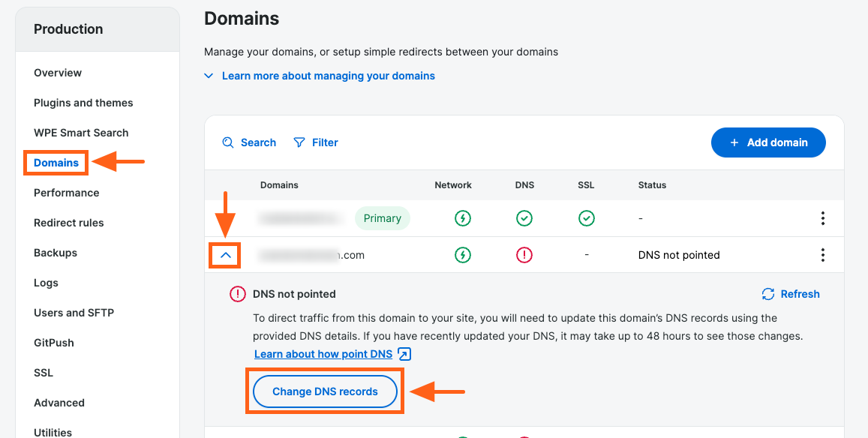Click the green SSL checkmark icon
The image size is (868, 438).
586,218
